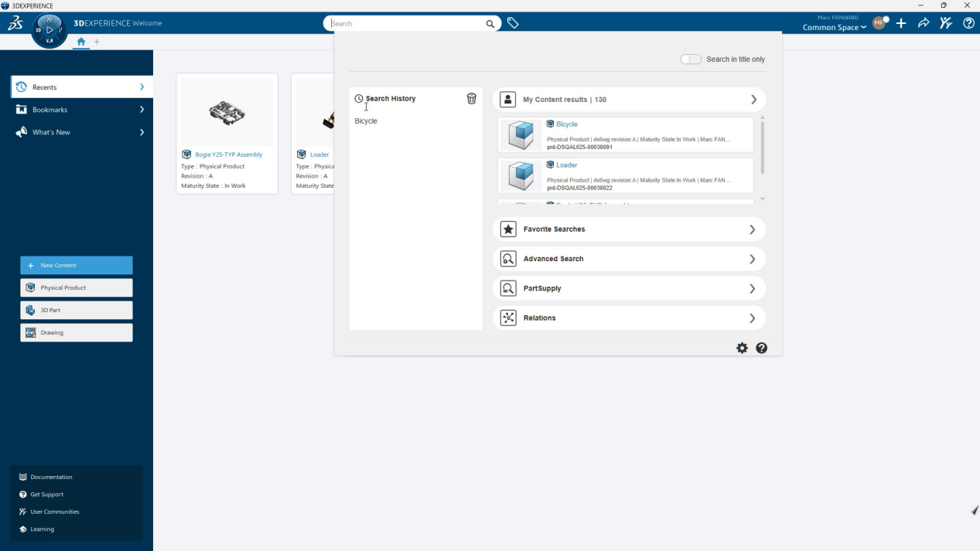The width and height of the screenshot is (980, 551).
Task: Click the Advanced Search icon
Action: (508, 259)
